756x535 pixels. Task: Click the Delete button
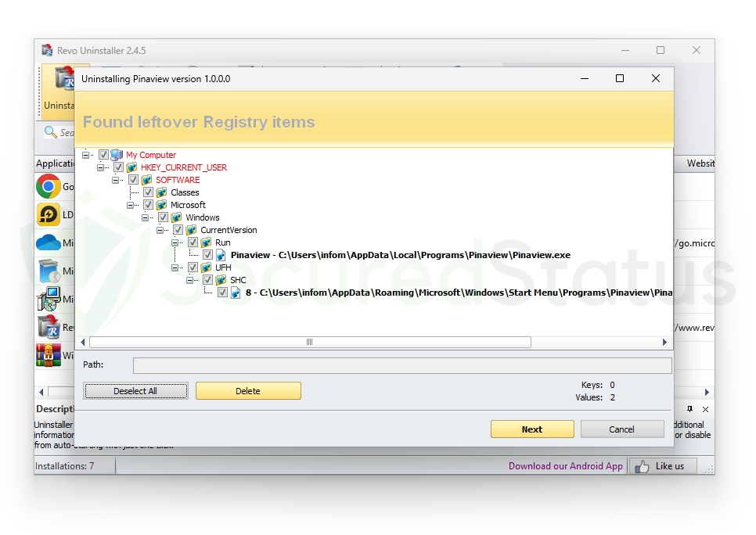pos(248,391)
